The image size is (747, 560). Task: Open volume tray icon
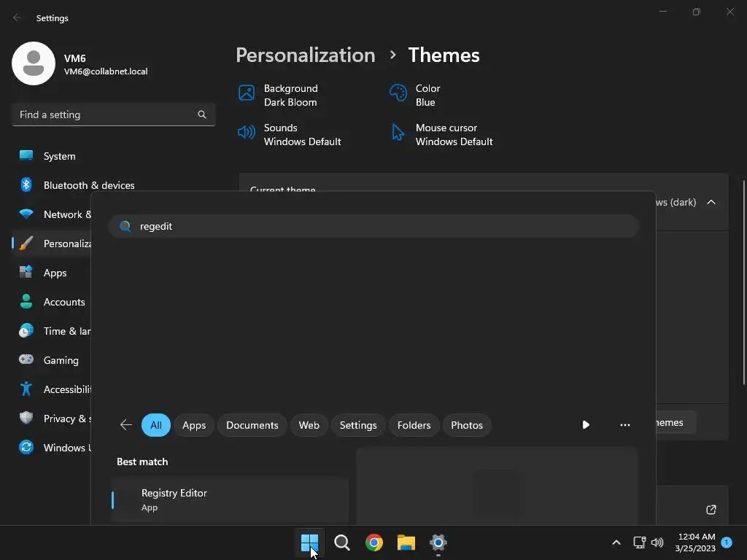point(657,542)
